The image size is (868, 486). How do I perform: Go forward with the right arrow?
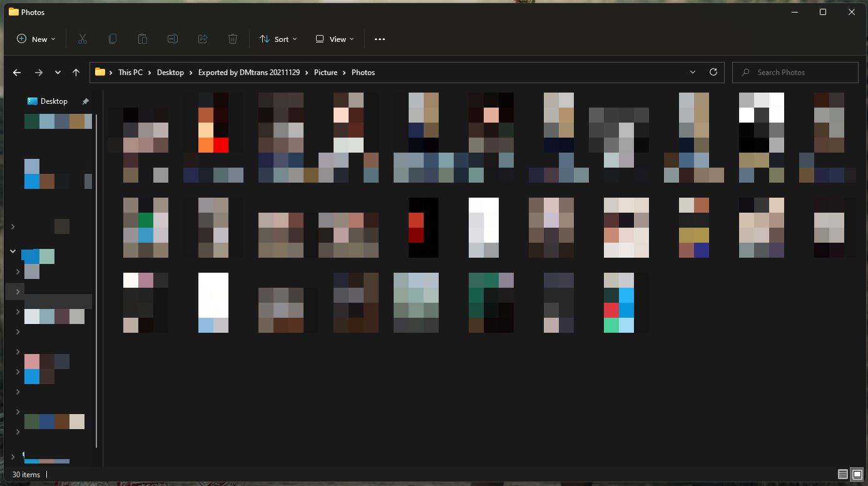coord(39,73)
